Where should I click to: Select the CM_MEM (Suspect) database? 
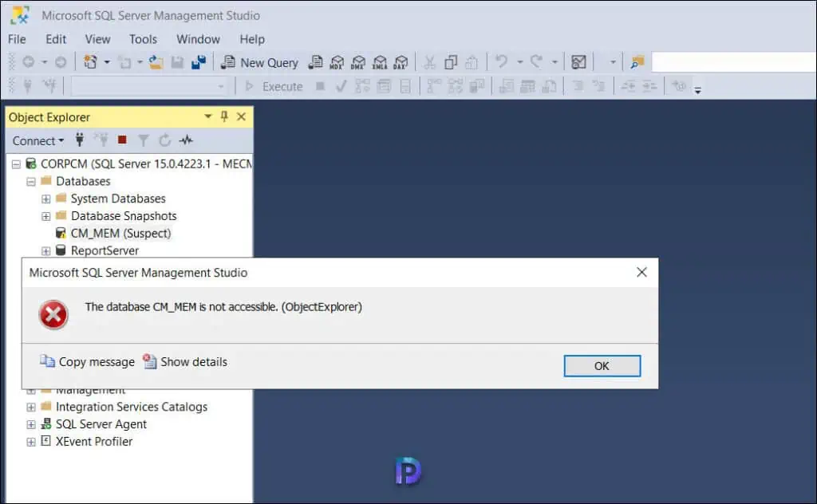(x=120, y=233)
